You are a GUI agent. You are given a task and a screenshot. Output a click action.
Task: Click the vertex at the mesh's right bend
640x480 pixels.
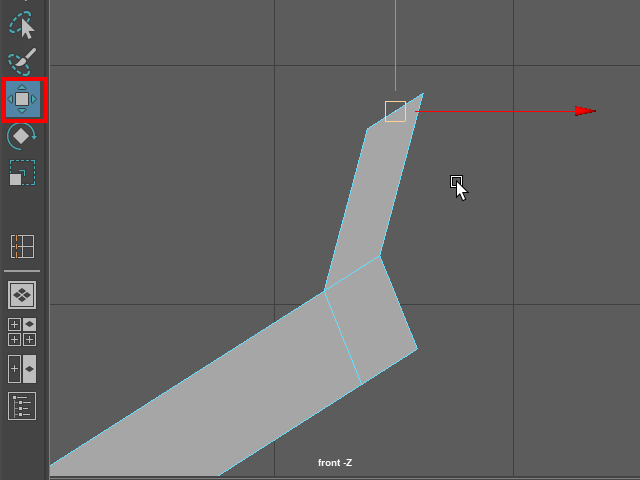pyautogui.click(x=417, y=348)
